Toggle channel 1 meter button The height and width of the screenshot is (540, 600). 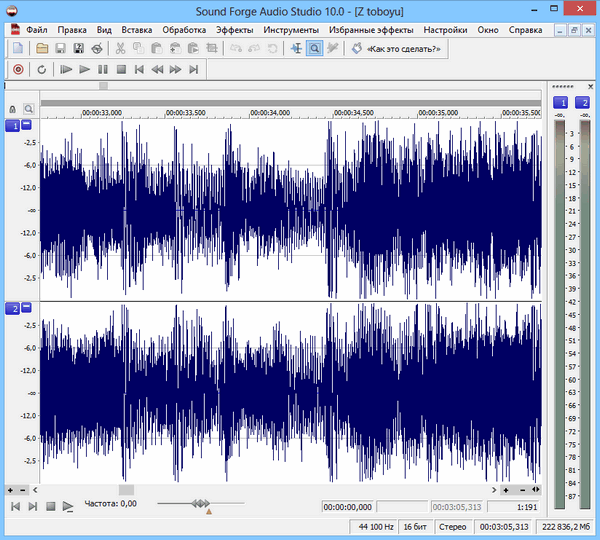pos(562,103)
